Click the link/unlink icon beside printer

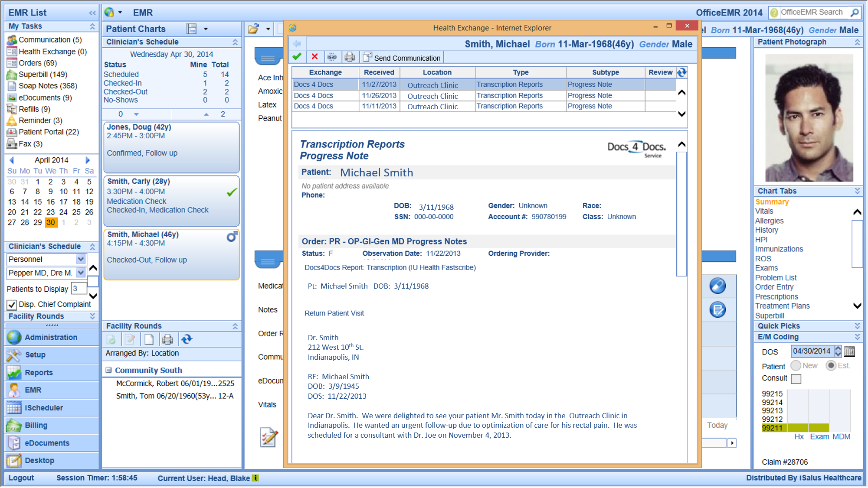(332, 57)
